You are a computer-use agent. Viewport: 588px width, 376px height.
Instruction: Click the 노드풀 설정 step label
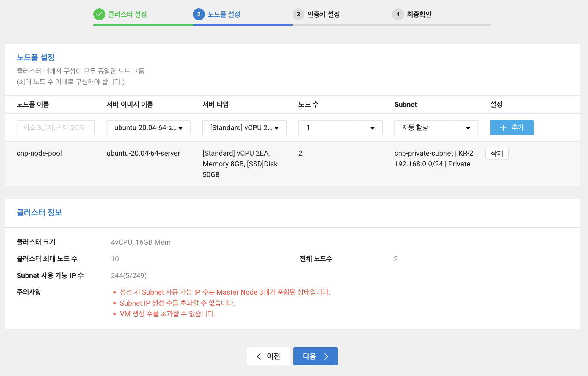[224, 14]
